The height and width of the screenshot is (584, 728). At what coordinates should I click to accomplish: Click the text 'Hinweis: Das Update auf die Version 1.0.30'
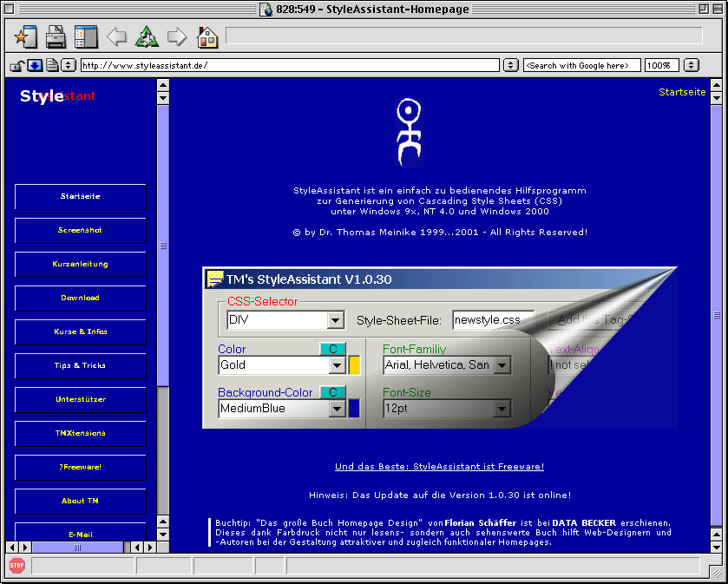pos(414,495)
